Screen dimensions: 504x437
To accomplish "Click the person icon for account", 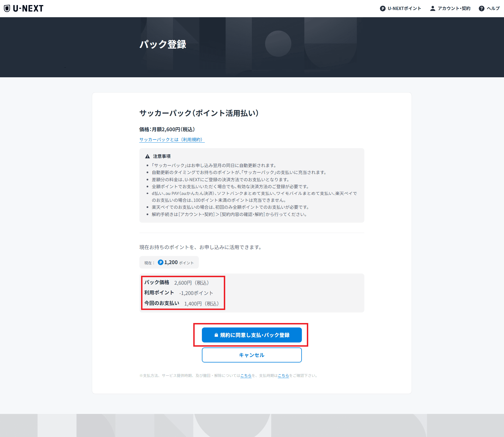I will point(432,9).
